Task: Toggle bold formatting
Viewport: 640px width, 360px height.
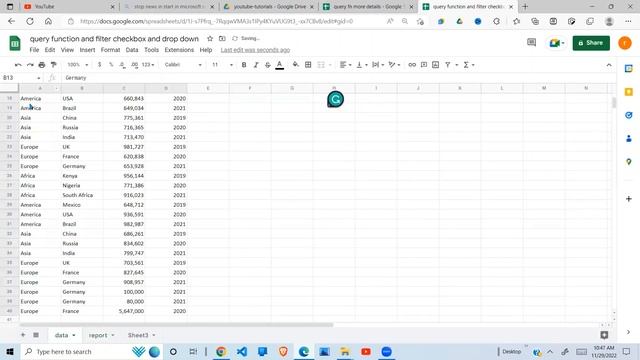Action: (244, 65)
